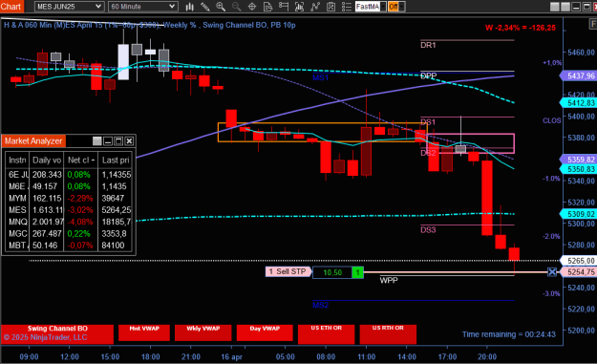Select the crosshair cursor icon
This screenshot has height=364, width=597.
click(251, 7)
